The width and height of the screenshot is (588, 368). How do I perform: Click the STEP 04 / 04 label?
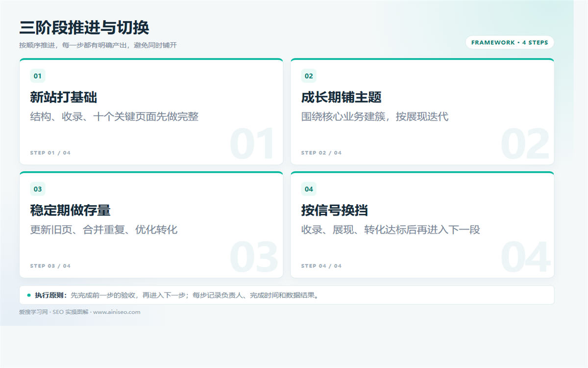click(321, 266)
